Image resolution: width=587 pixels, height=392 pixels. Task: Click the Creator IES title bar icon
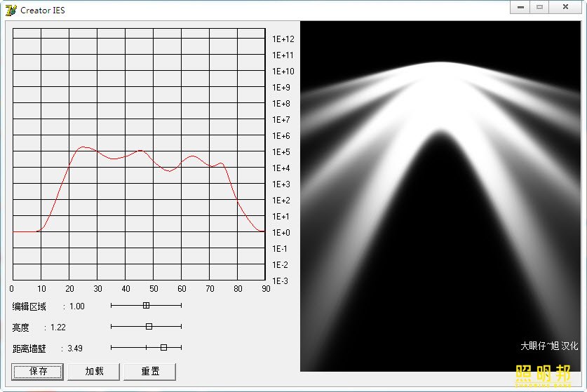pyautogui.click(x=11, y=10)
